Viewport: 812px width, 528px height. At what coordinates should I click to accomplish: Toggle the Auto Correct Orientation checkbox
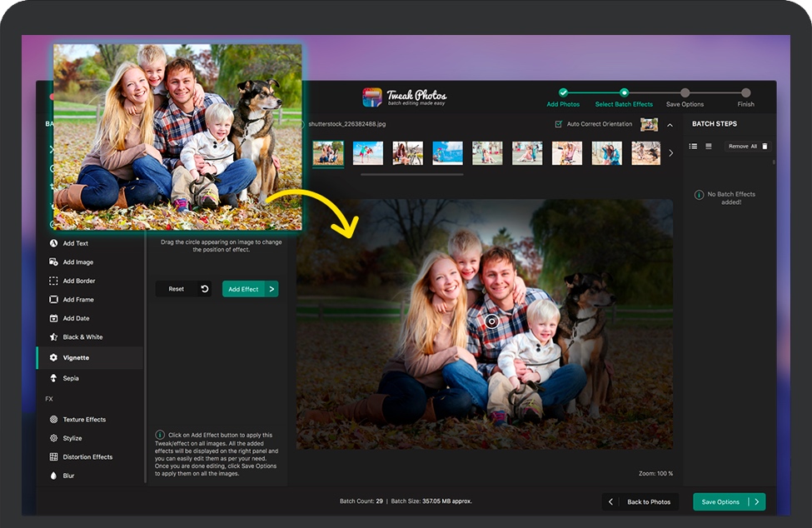(x=558, y=124)
